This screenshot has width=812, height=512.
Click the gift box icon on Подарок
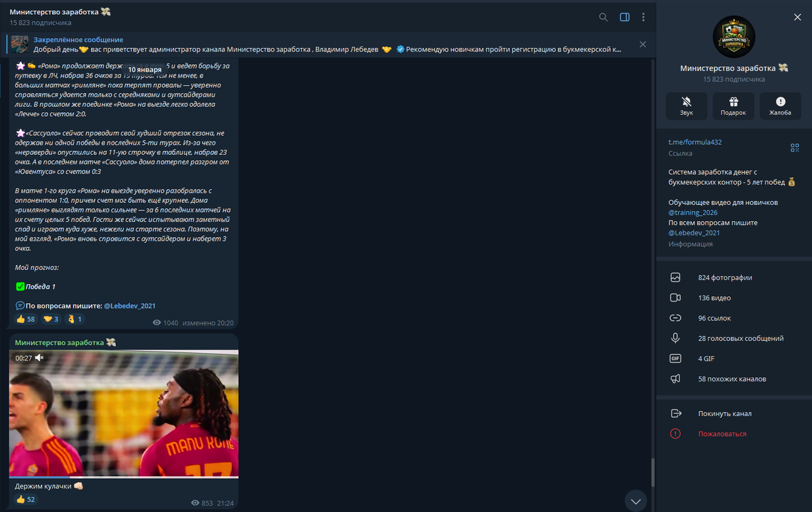734,101
